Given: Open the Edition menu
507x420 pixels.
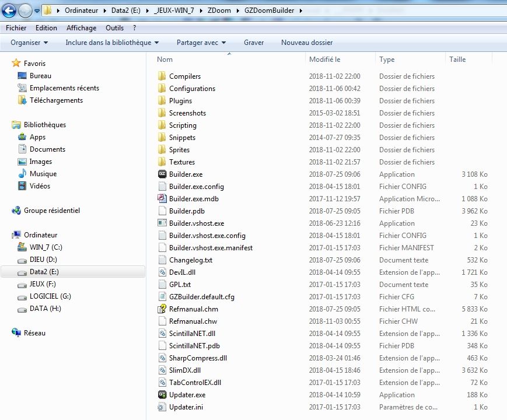Looking at the screenshot, I should (46, 28).
